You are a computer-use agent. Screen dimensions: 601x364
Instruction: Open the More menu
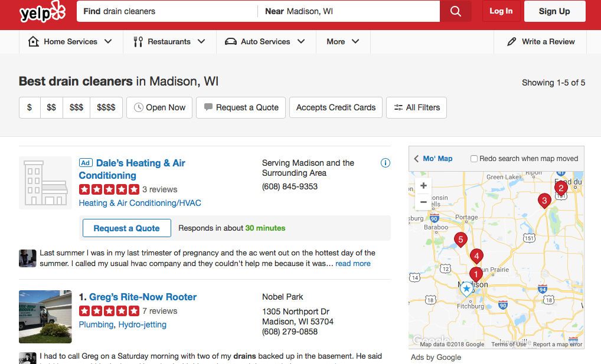coord(342,42)
